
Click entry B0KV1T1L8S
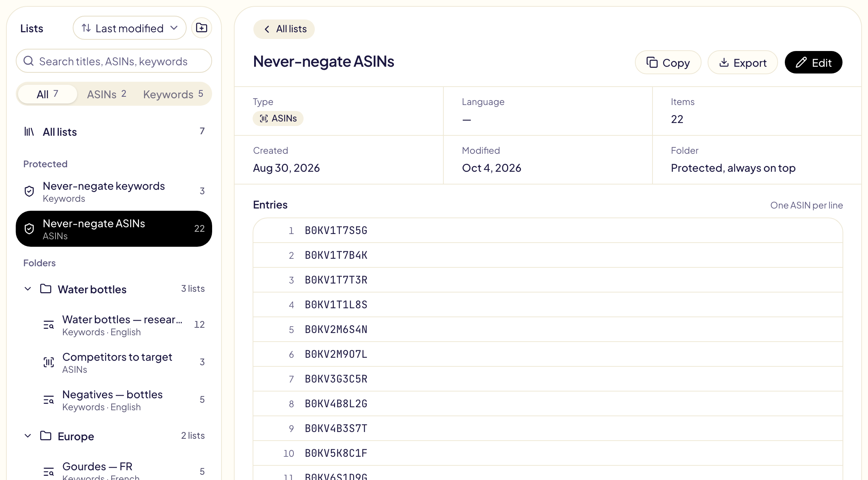[548, 305]
